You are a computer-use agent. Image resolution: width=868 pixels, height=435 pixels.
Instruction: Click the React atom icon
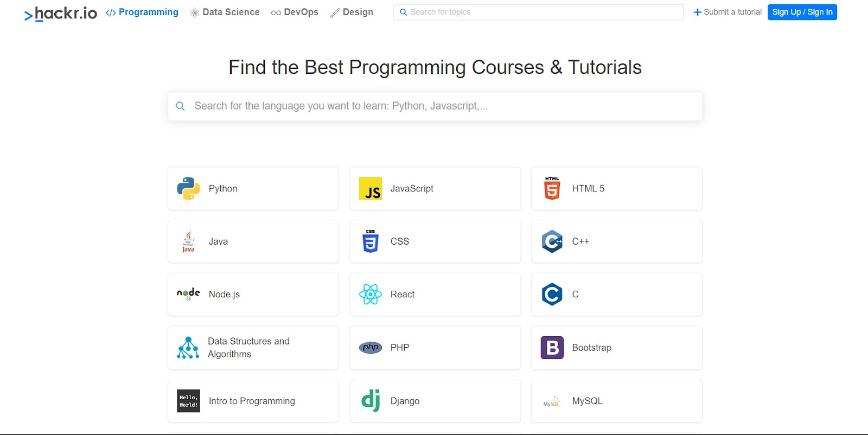[x=371, y=295]
